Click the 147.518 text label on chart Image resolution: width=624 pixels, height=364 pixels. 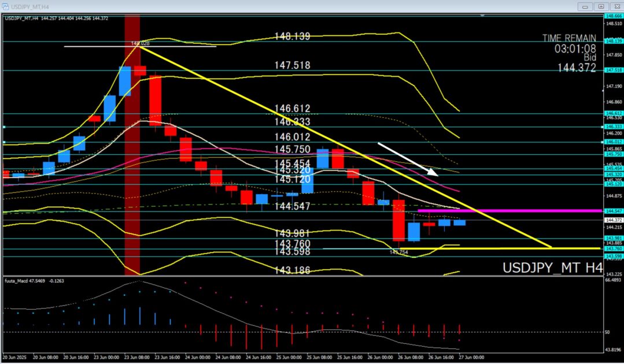coord(292,66)
